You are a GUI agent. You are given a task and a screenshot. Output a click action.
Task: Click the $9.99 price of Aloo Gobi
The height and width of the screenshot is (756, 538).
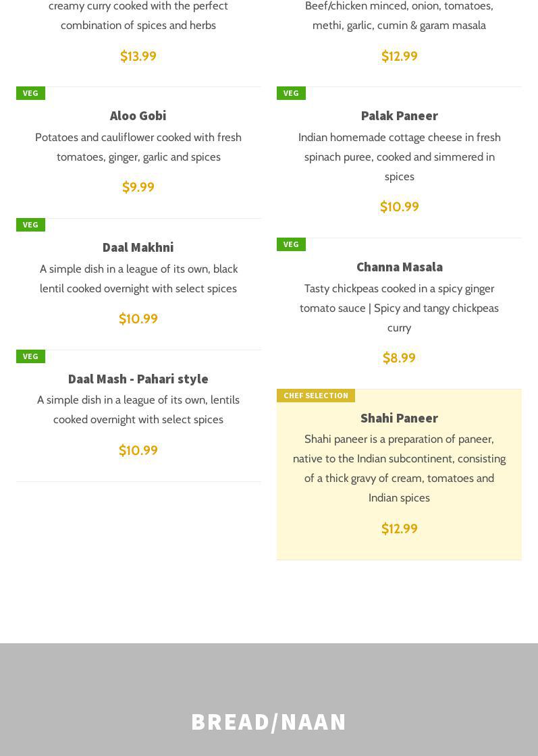pos(138,187)
